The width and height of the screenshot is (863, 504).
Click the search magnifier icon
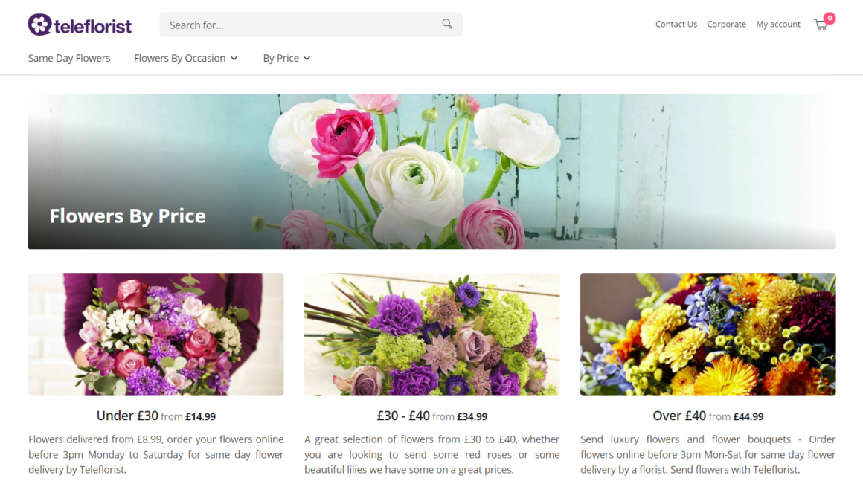[x=447, y=24]
